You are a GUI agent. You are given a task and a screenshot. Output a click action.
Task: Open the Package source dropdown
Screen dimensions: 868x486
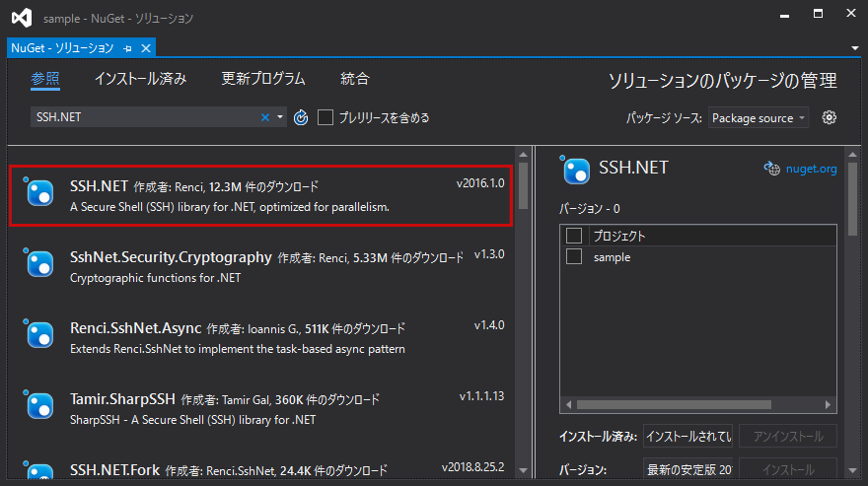pos(759,118)
